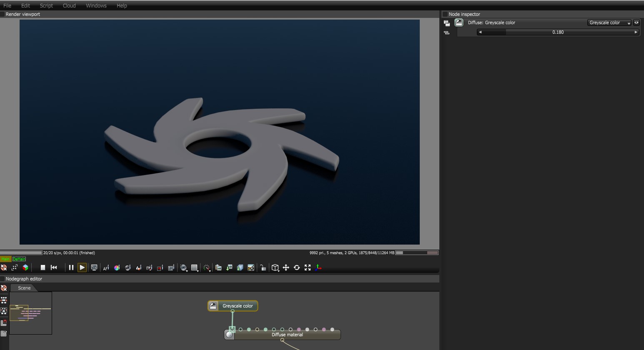
Task: Toggle Node inspector panel lock box
Action: (x=445, y=14)
